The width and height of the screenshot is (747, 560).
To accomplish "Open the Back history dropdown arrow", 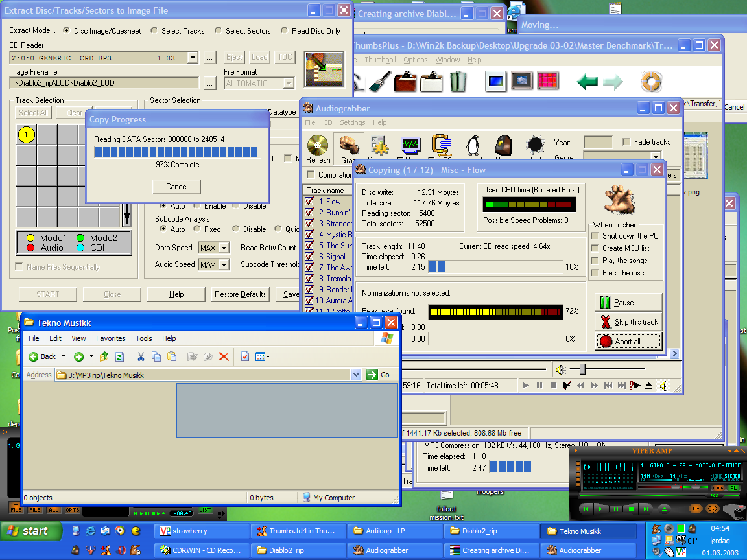I will 64,356.
